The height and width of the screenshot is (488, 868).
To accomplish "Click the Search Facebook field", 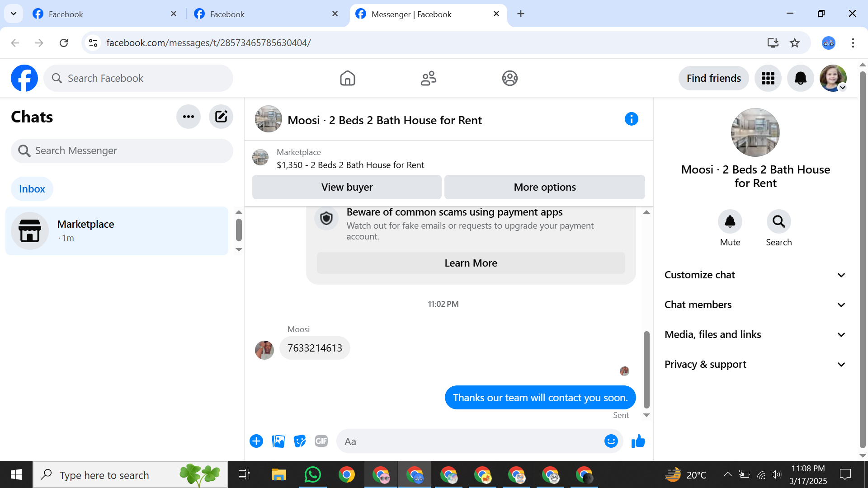I will tap(138, 78).
